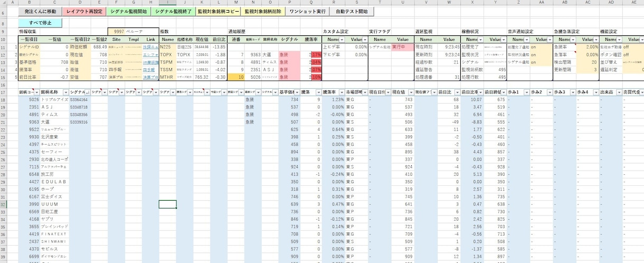Select the MTHR index name cell
644x263 pixels.
(167, 77)
